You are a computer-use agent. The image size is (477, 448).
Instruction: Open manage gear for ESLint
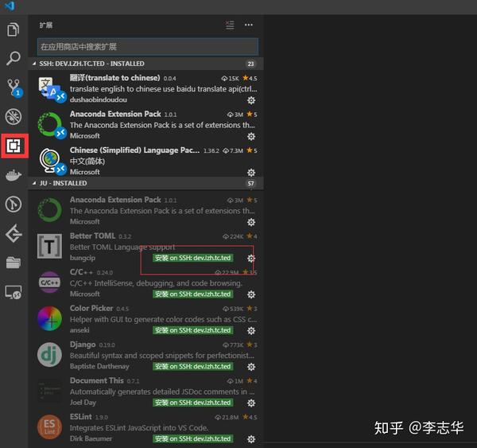(x=251, y=439)
